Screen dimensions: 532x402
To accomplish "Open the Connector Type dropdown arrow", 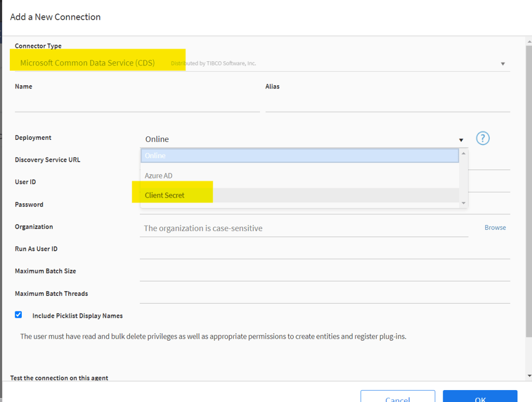I will pyautogui.click(x=502, y=63).
